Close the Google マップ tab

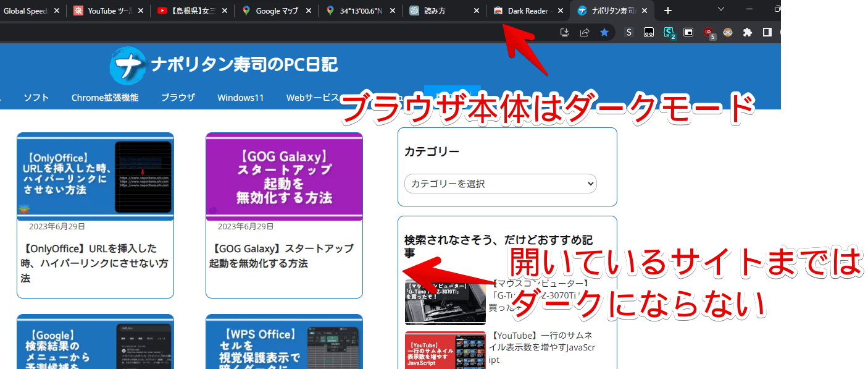pos(309,11)
